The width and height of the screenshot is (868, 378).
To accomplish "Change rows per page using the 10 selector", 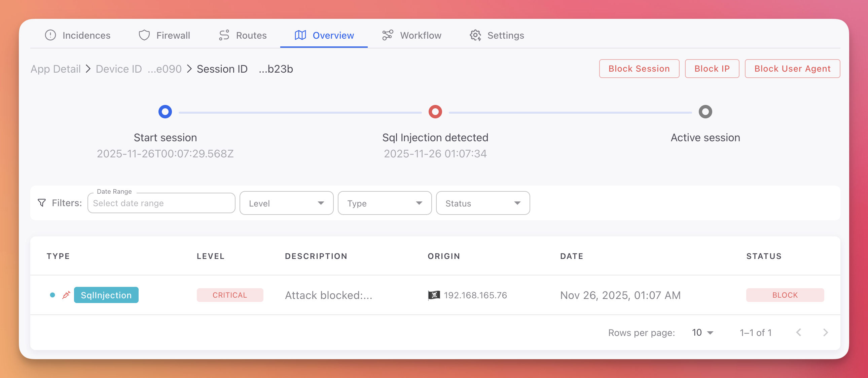I will (702, 333).
